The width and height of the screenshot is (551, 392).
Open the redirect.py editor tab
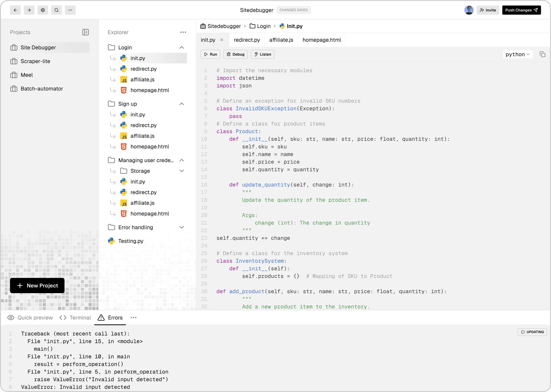(247, 40)
